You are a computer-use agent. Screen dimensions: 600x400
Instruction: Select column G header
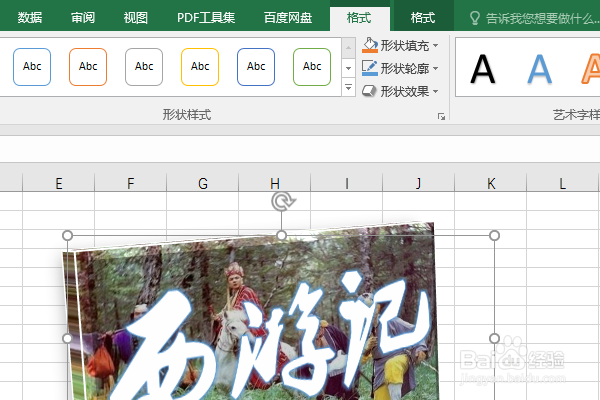202,183
